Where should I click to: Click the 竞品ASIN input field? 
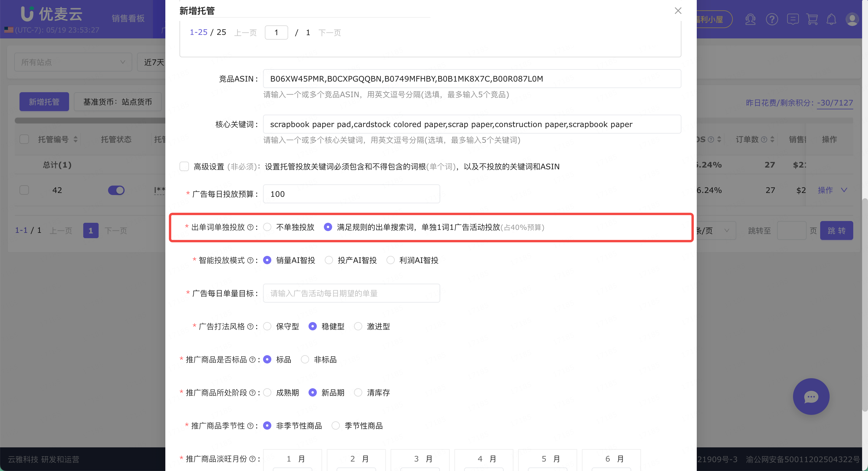point(472,79)
